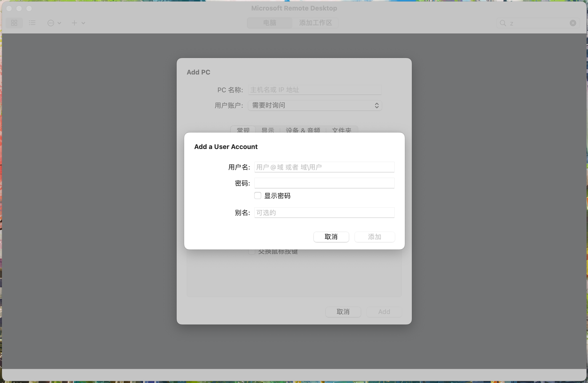Click the stepper arrows on 需要时询问
The height and width of the screenshot is (383, 588).
click(377, 105)
